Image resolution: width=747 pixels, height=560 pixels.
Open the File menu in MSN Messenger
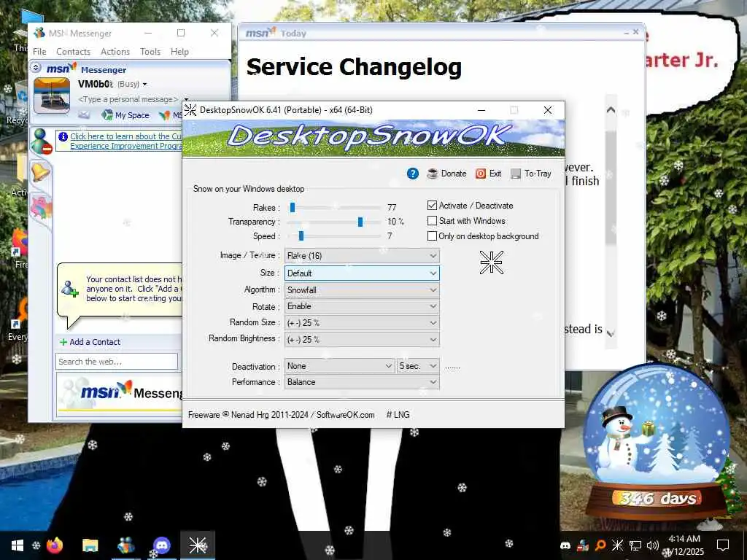pyautogui.click(x=39, y=52)
